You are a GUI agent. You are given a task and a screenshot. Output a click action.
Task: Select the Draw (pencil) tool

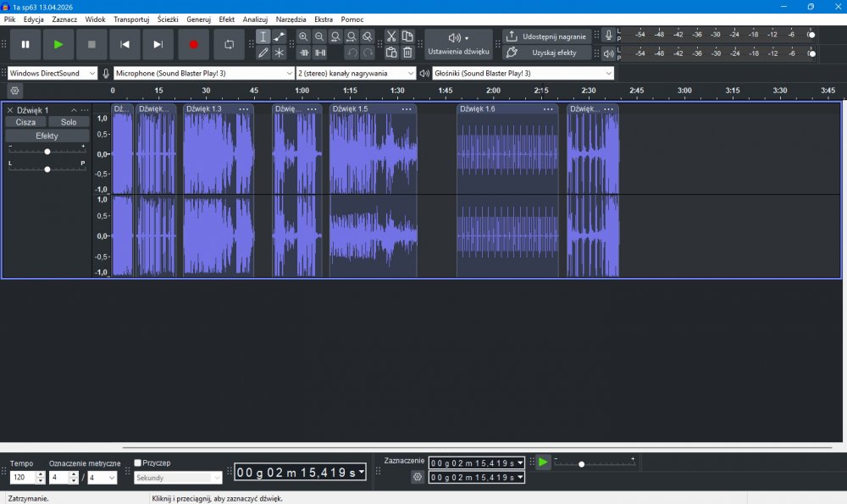point(263,53)
